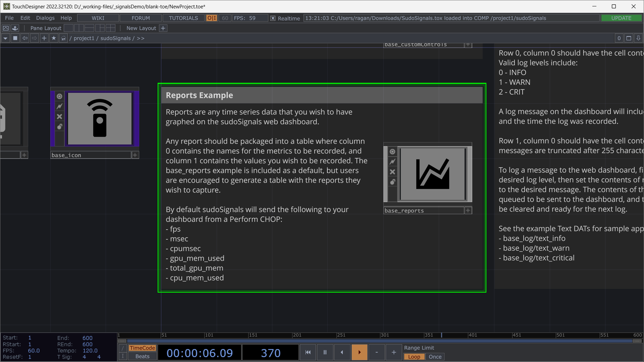
Task: Toggle base_icon lock flag
Action: click(x=59, y=127)
